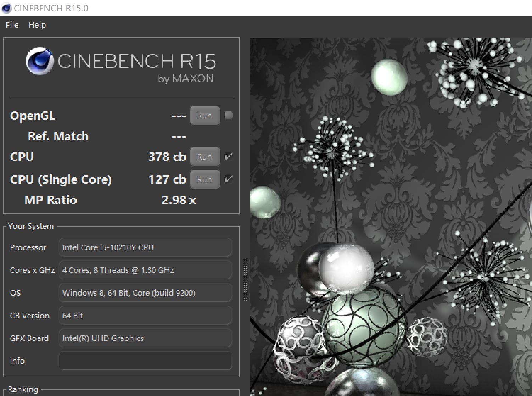Run the CPU Single Core benchmark

[205, 179]
